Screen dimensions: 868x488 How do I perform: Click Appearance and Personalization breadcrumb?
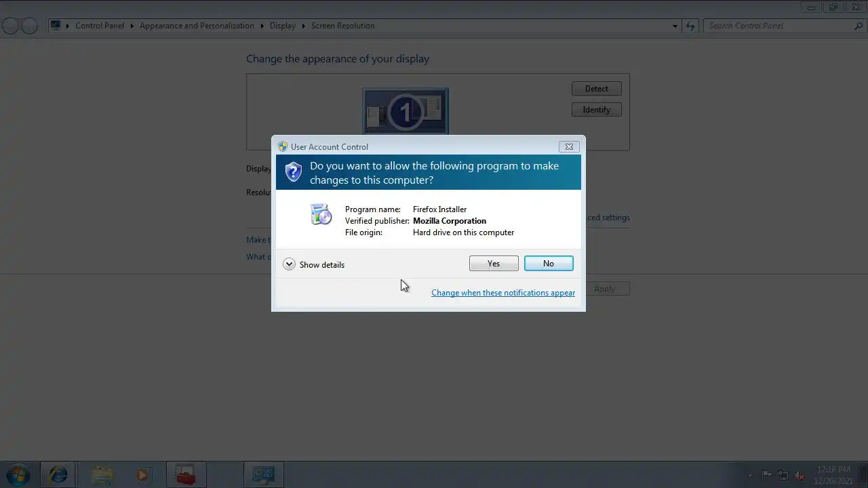[197, 26]
